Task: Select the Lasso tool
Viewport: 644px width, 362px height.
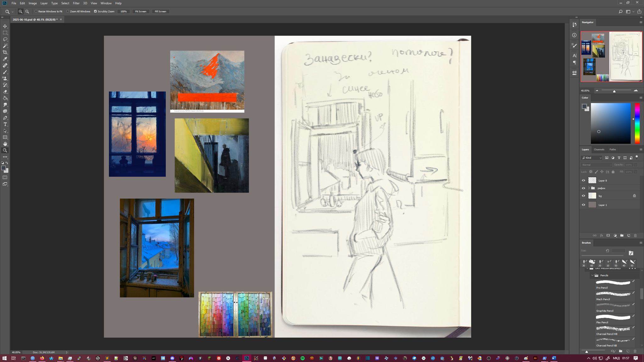Action: point(5,39)
